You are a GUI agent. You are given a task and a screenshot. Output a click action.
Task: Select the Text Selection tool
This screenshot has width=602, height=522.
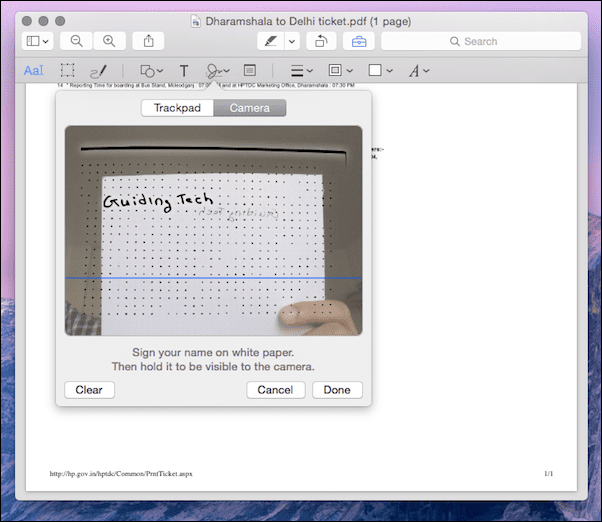pyautogui.click(x=34, y=71)
